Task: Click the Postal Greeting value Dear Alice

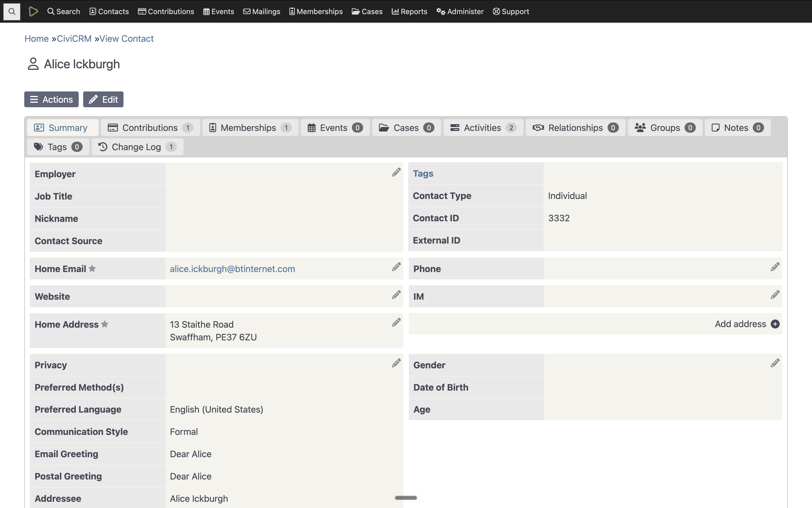Action: 191,476
